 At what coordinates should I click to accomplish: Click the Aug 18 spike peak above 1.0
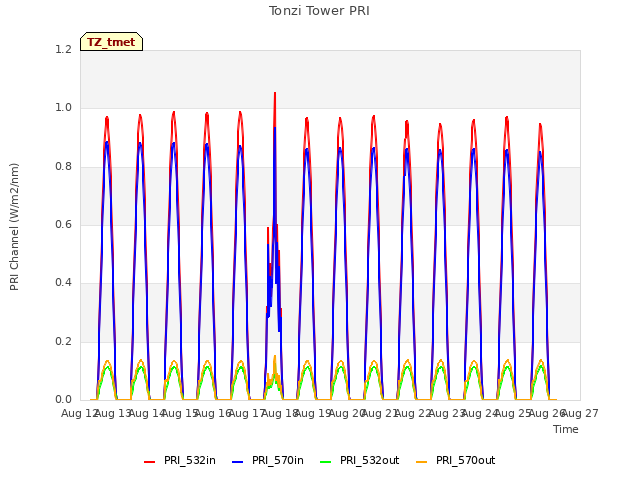[x=275, y=94]
